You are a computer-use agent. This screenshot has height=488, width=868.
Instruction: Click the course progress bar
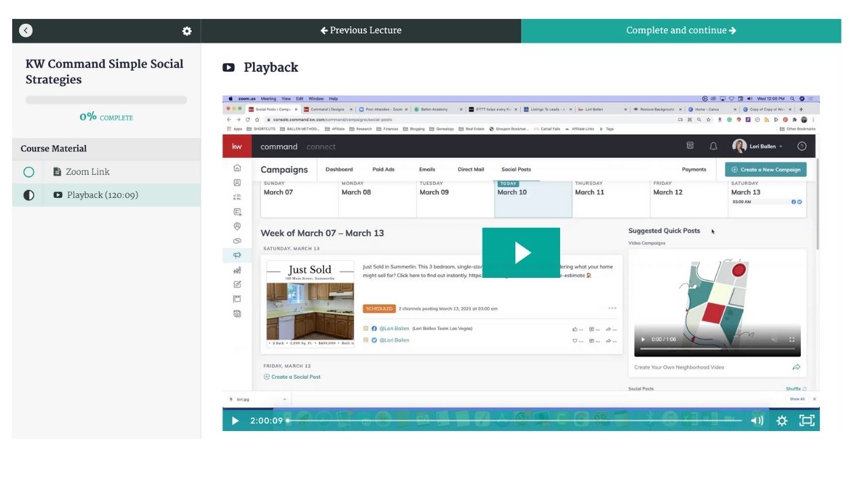click(x=106, y=100)
